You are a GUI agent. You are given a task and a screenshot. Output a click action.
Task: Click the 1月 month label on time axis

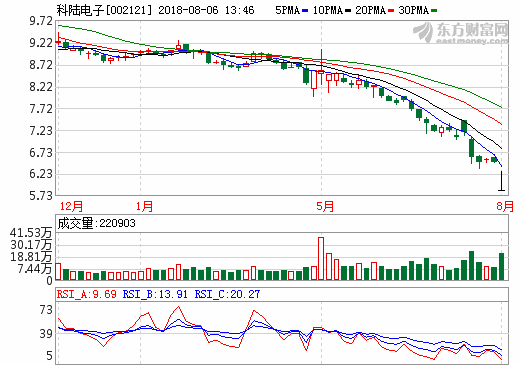[144, 206]
